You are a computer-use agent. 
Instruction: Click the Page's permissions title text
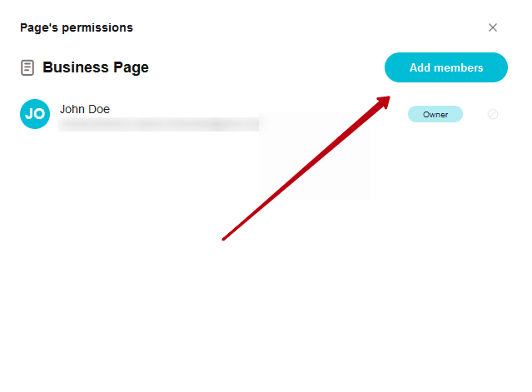(77, 27)
